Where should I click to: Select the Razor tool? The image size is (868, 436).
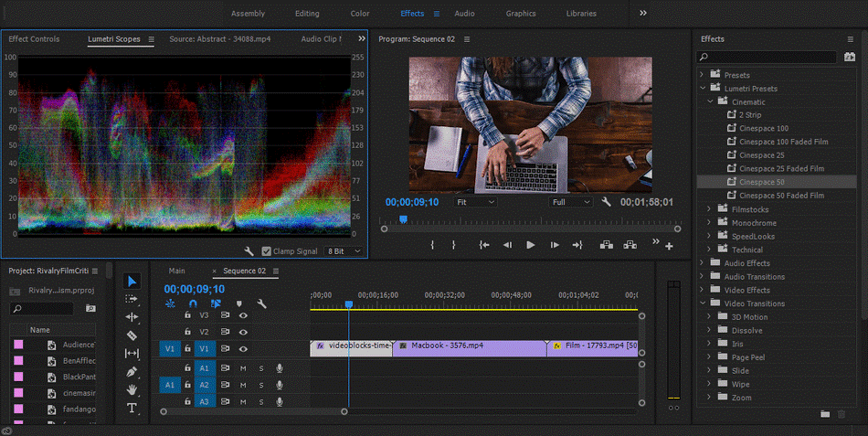click(x=132, y=335)
